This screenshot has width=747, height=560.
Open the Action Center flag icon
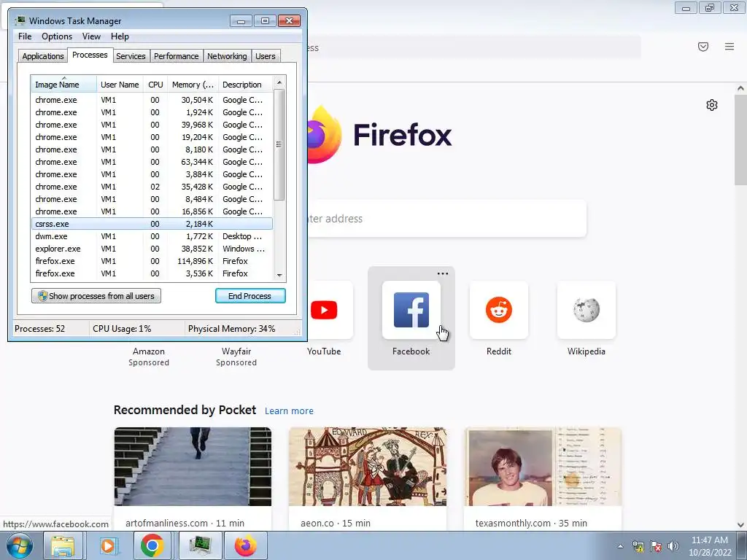point(656,546)
